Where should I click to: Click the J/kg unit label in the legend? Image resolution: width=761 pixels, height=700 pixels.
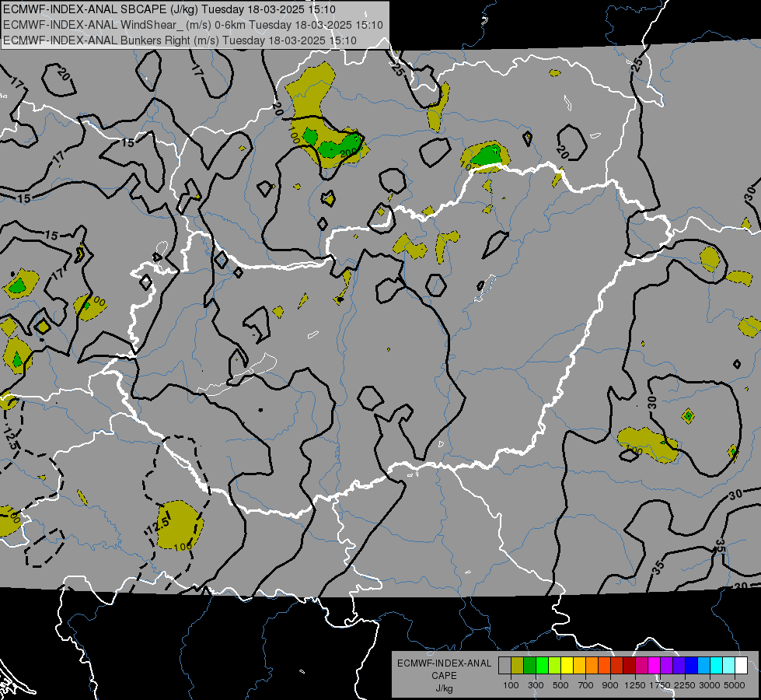444,688
